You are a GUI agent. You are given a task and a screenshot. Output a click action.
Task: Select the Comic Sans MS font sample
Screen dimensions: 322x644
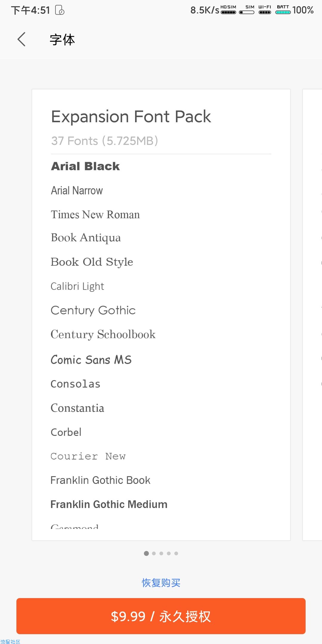pos(91,360)
